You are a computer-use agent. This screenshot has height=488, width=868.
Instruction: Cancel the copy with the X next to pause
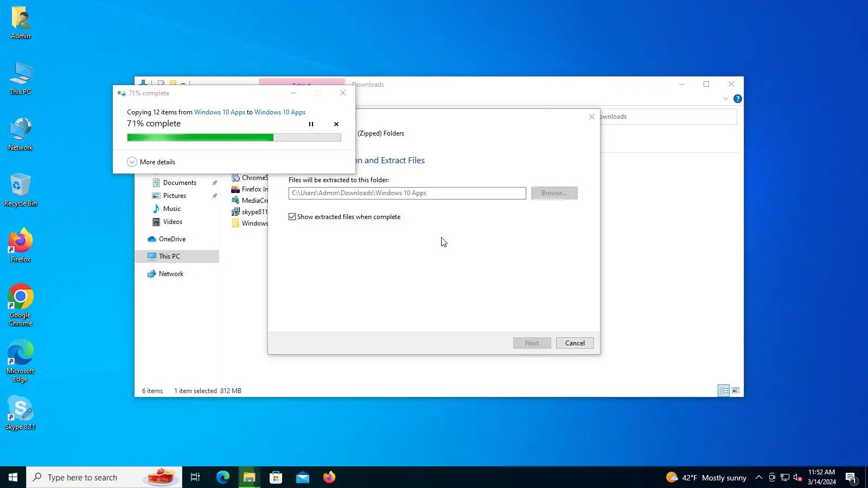pyautogui.click(x=336, y=124)
